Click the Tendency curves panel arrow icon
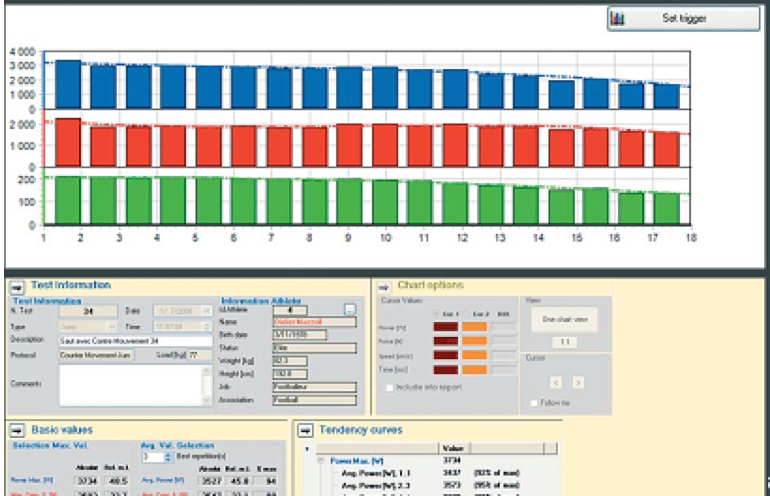Viewport: 770px width, 496px height. 304,430
